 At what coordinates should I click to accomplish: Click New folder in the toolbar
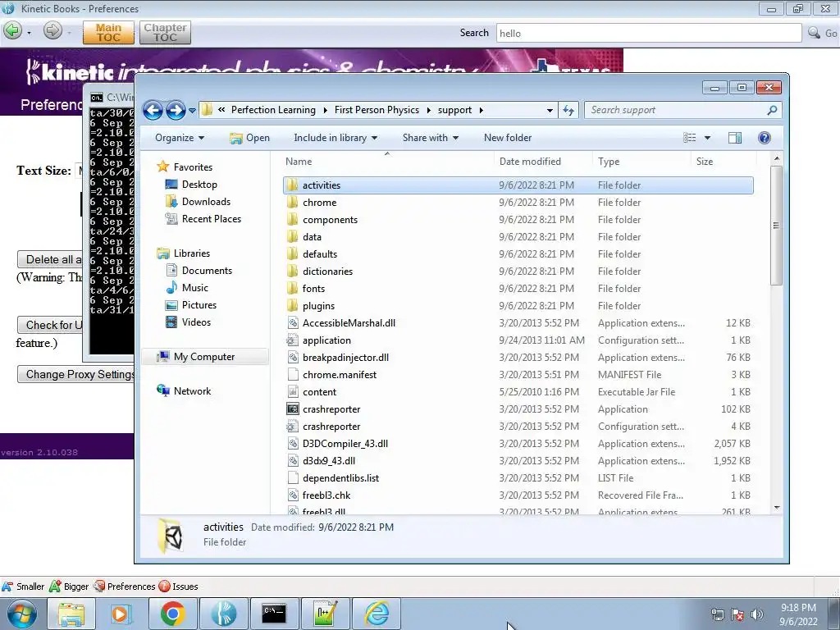[x=508, y=138]
